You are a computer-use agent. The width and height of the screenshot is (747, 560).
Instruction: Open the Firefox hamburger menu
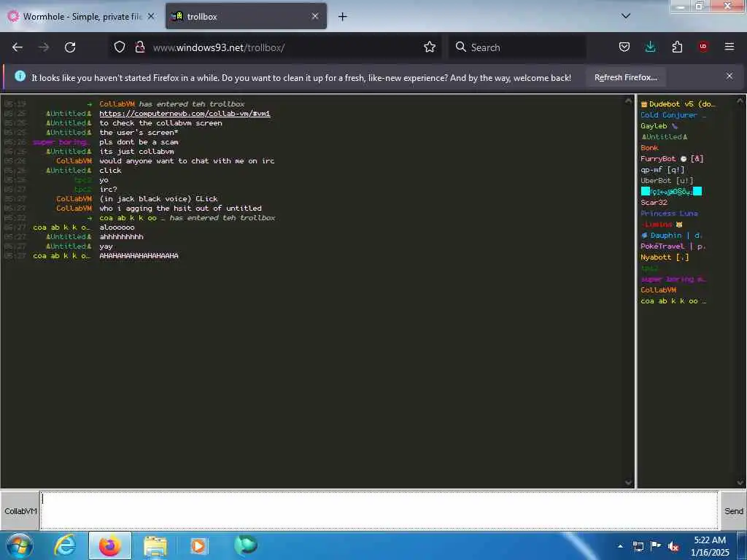(729, 47)
